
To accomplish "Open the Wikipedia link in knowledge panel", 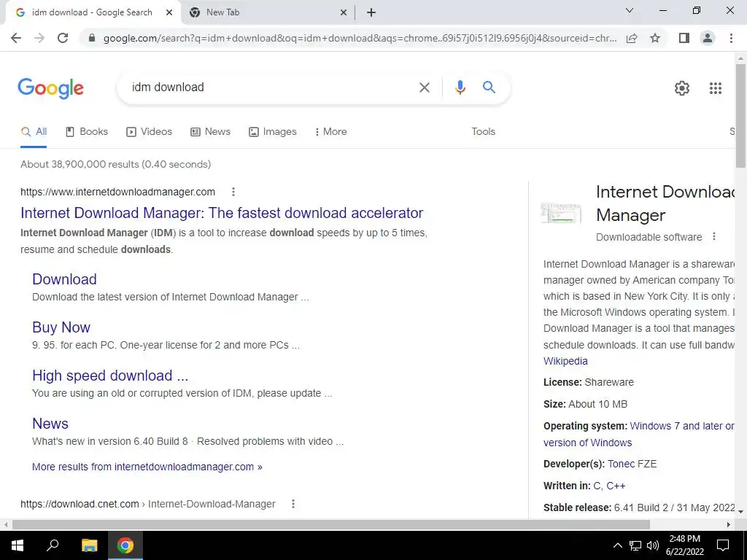I will coord(565,361).
